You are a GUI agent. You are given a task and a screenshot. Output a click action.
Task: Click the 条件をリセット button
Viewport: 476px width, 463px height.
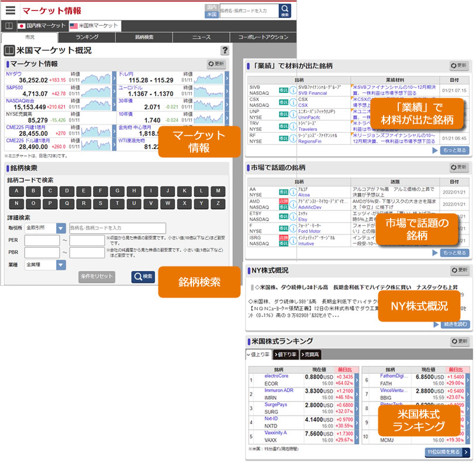(x=96, y=277)
